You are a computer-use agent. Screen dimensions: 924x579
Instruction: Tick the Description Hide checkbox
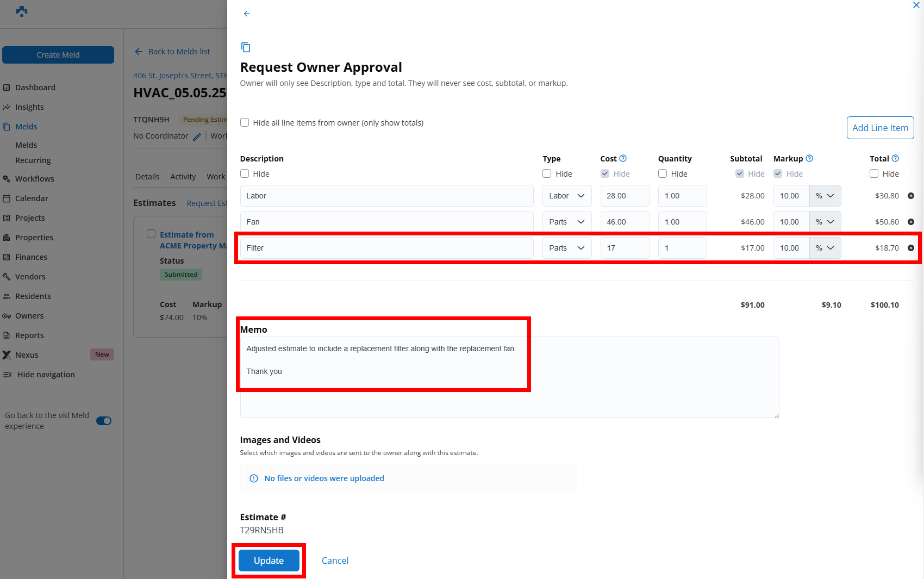point(245,174)
